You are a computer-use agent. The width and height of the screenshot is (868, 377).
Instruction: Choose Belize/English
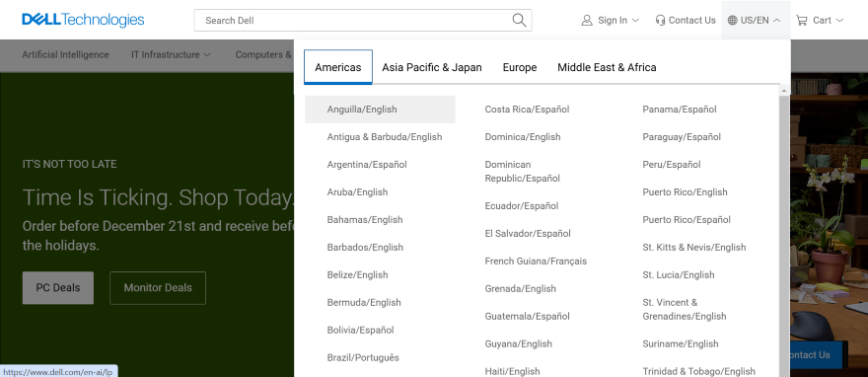[358, 275]
